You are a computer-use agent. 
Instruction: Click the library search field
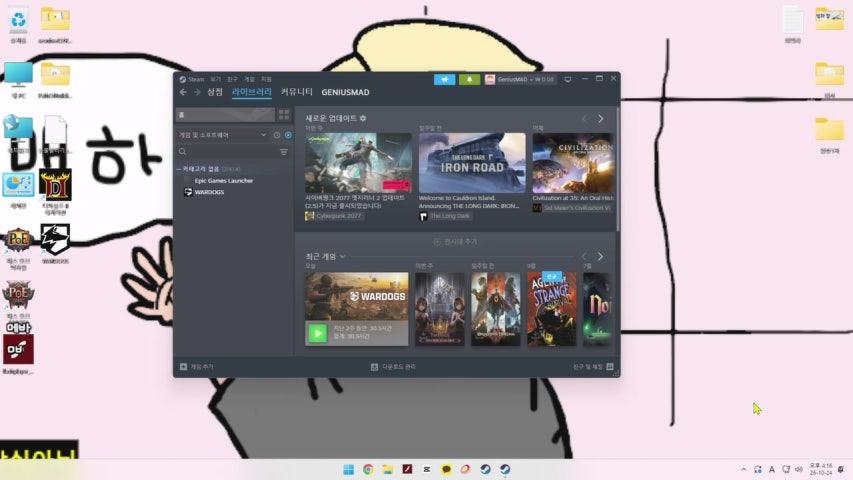tap(227, 152)
